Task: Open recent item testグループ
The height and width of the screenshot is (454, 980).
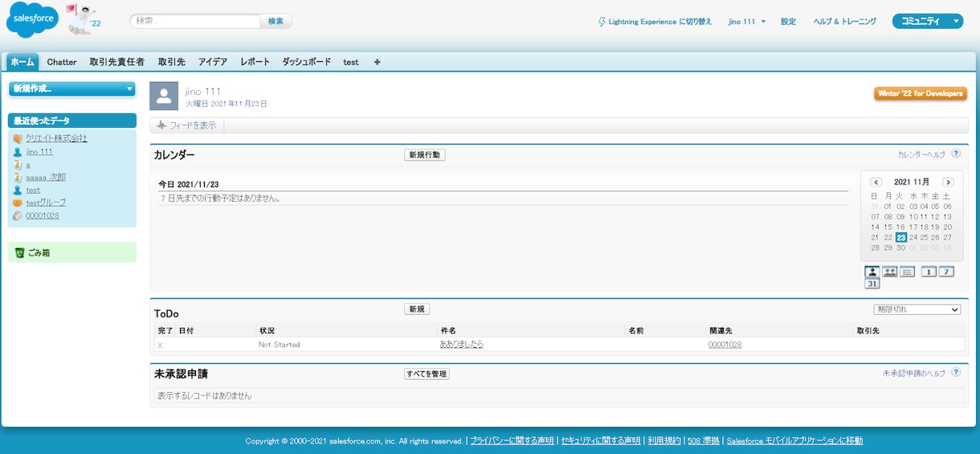Action: pos(46,203)
